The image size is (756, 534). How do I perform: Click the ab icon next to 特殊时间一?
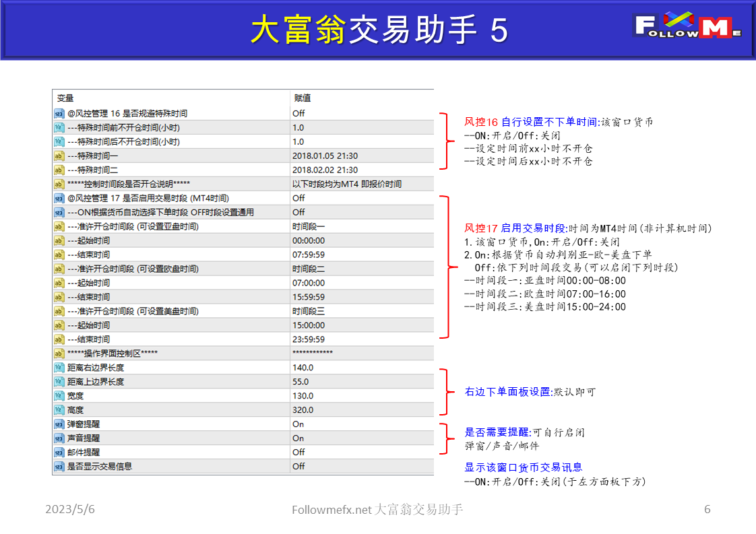click(59, 156)
